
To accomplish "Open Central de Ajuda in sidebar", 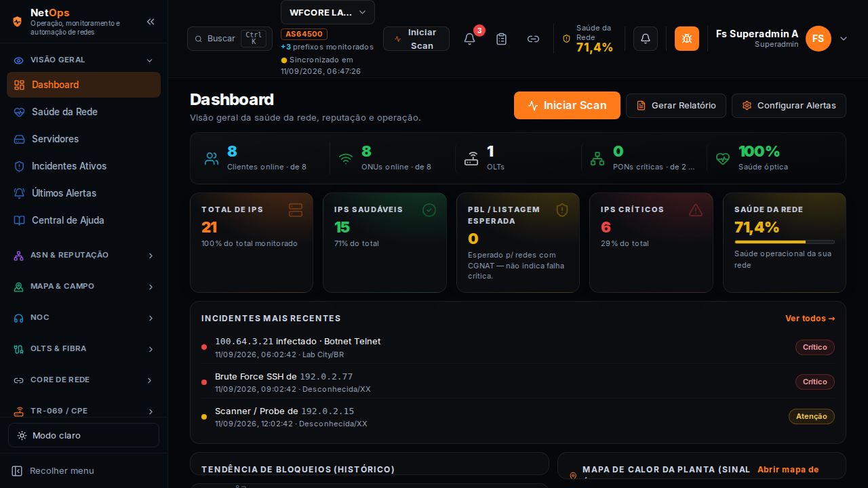I will pyautogui.click(x=83, y=220).
